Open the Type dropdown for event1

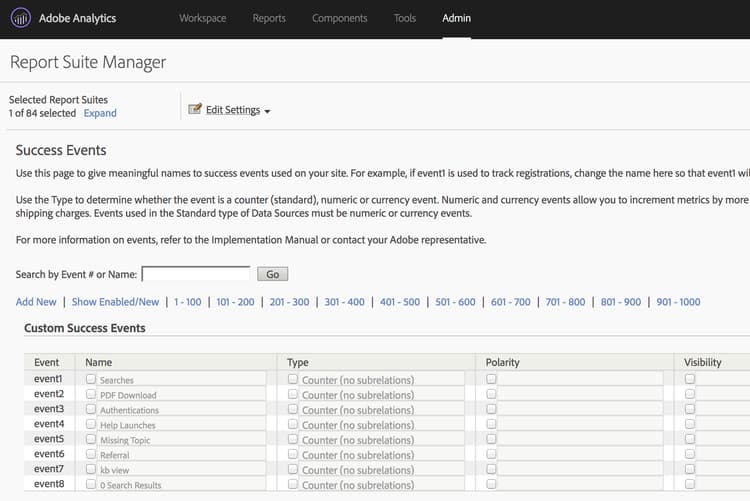382,379
